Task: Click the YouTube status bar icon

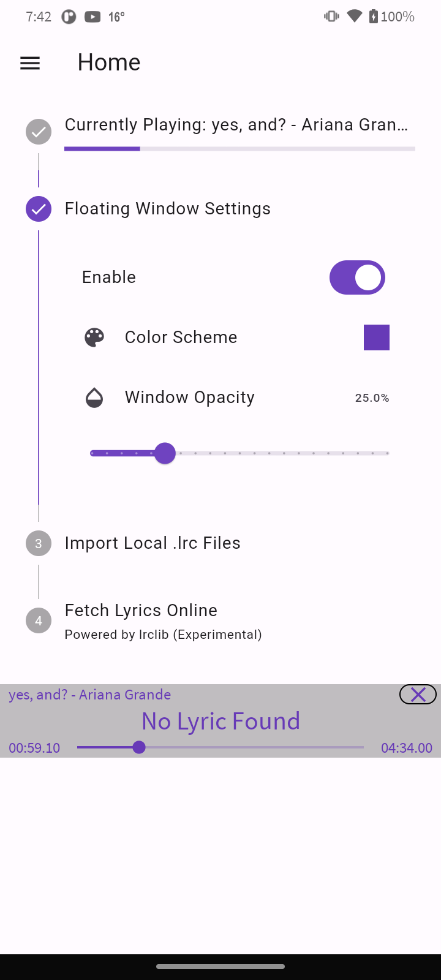Action: coord(92,17)
